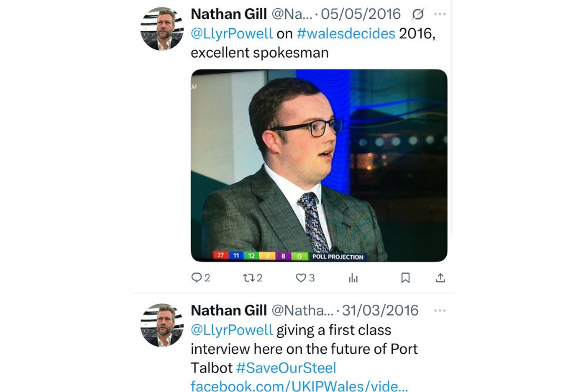Open more options on 05/05/2016 tweet

click(439, 14)
